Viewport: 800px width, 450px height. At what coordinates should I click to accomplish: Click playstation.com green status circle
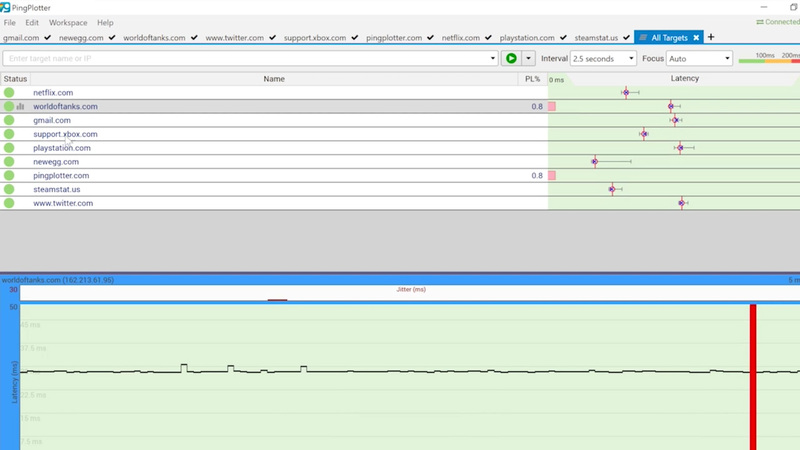click(9, 147)
